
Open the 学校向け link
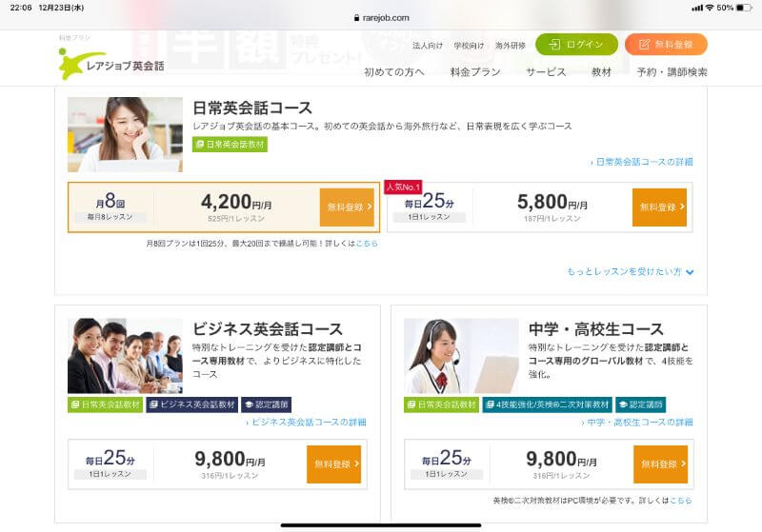pyautogui.click(x=469, y=46)
